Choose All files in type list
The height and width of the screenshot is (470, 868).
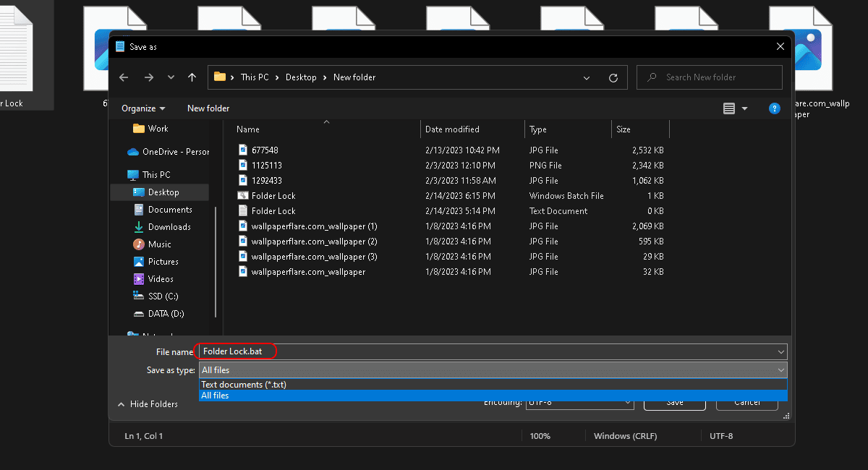point(216,396)
